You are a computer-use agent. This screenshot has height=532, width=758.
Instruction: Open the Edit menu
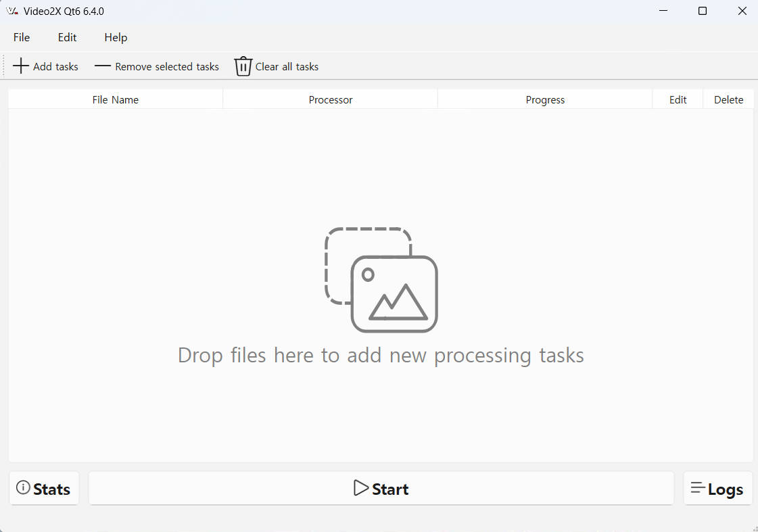coord(67,37)
